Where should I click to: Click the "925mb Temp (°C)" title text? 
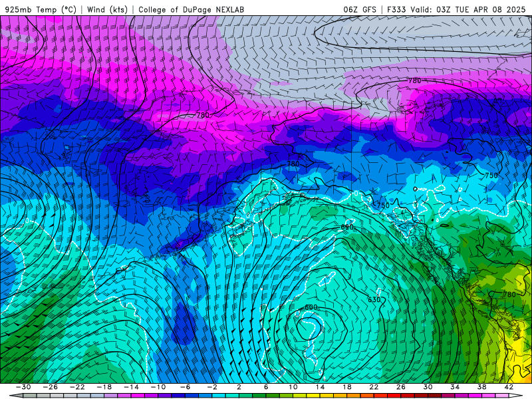tap(41, 9)
